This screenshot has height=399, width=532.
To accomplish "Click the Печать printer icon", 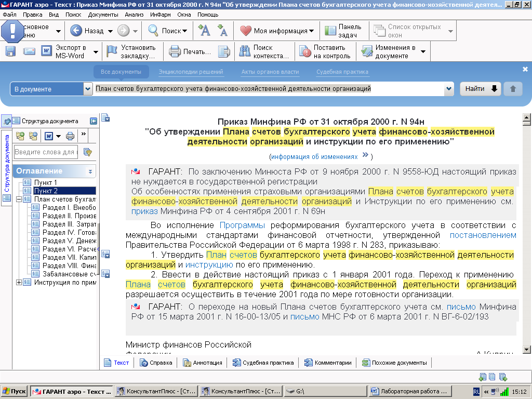I will pyautogui.click(x=175, y=51).
